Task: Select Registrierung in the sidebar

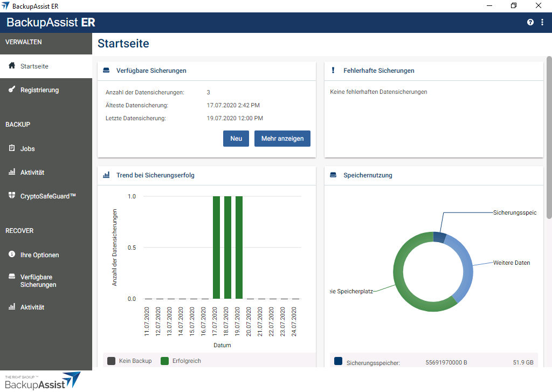Action: pos(39,90)
